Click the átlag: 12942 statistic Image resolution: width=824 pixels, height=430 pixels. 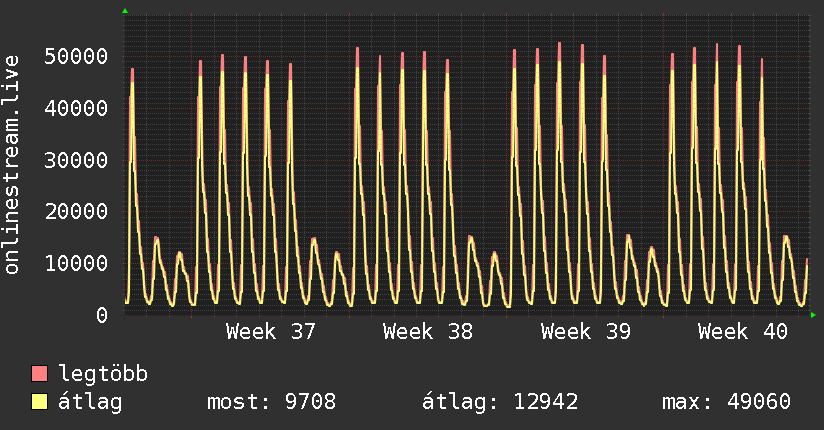tap(500, 402)
